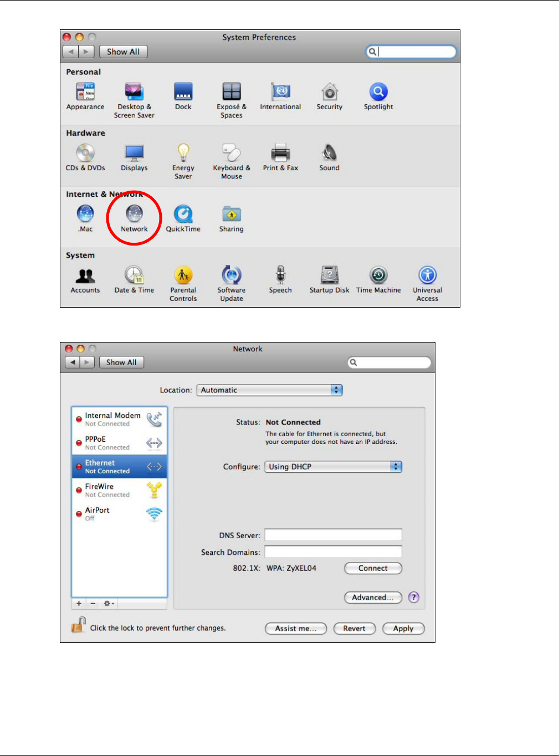Open the Sharing preference pane
Viewport: 559px width, 756px height.
pyautogui.click(x=232, y=218)
